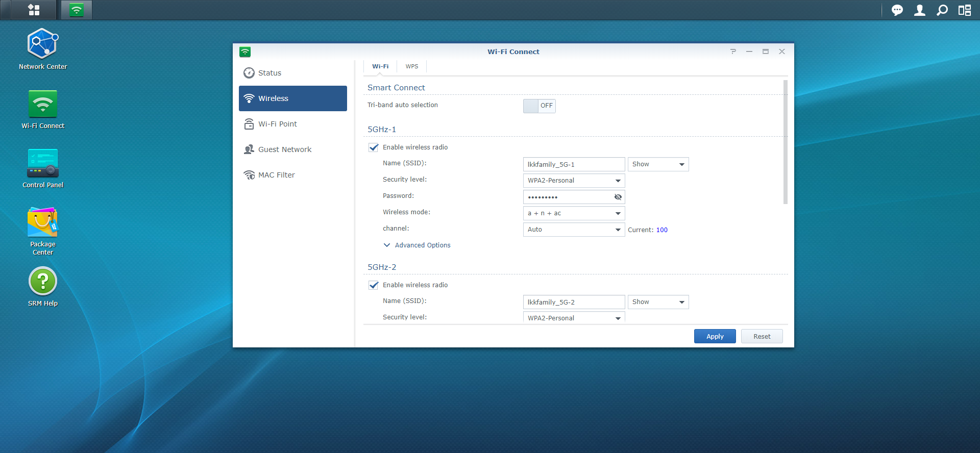The image size is (980, 453).
Task: Select Status in the sidebar
Action: point(293,73)
